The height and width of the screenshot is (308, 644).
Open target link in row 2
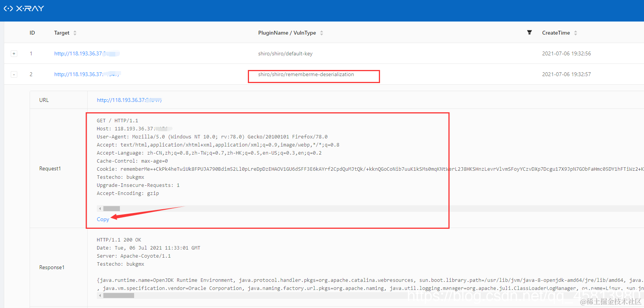(88, 74)
